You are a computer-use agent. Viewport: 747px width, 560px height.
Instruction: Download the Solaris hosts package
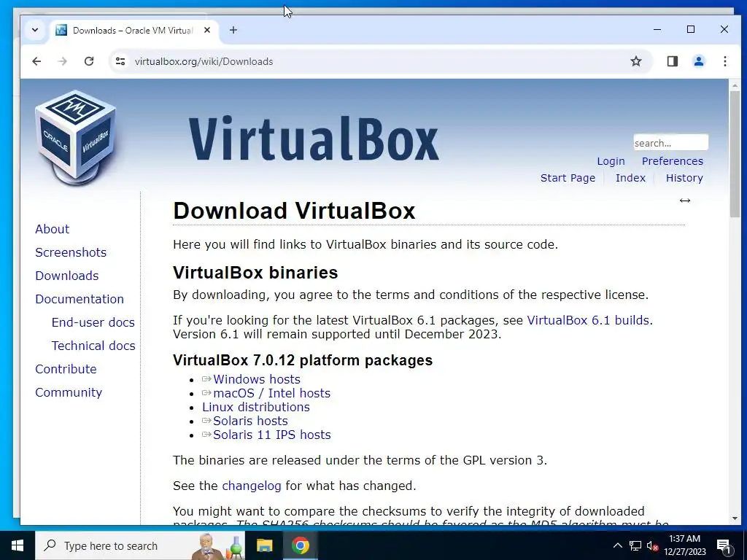tap(250, 421)
